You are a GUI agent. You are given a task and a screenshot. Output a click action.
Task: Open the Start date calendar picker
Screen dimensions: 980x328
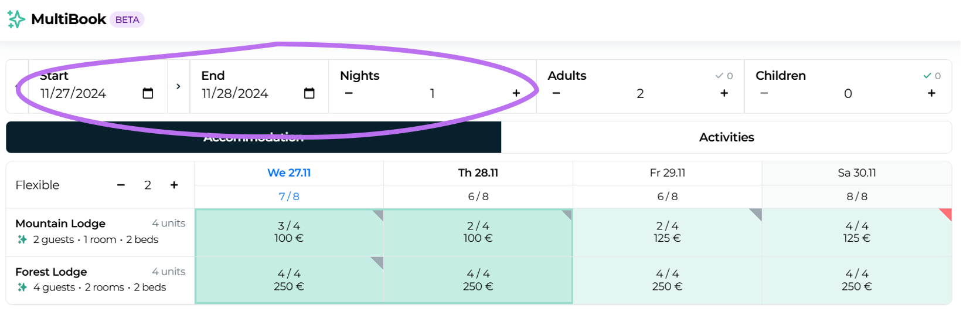click(x=148, y=93)
